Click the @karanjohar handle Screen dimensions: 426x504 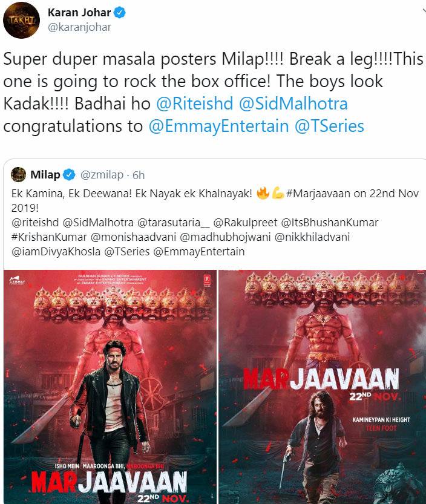pyautogui.click(x=79, y=27)
